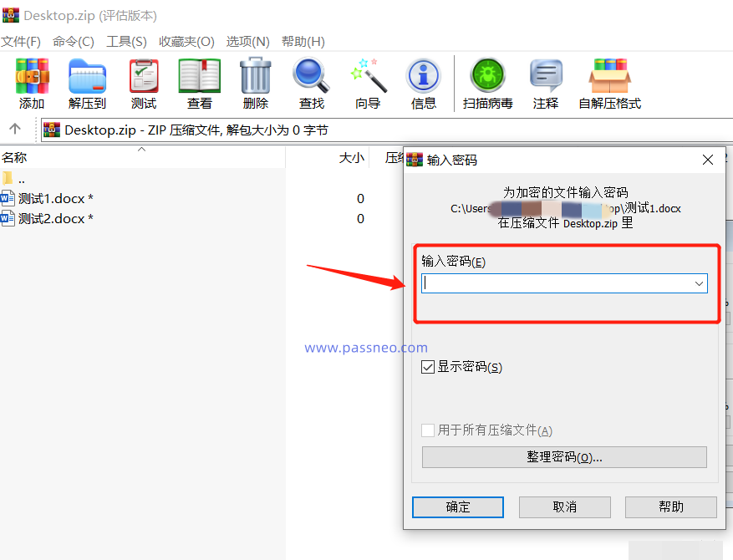Run the Test (测试) archive tool

click(x=144, y=76)
